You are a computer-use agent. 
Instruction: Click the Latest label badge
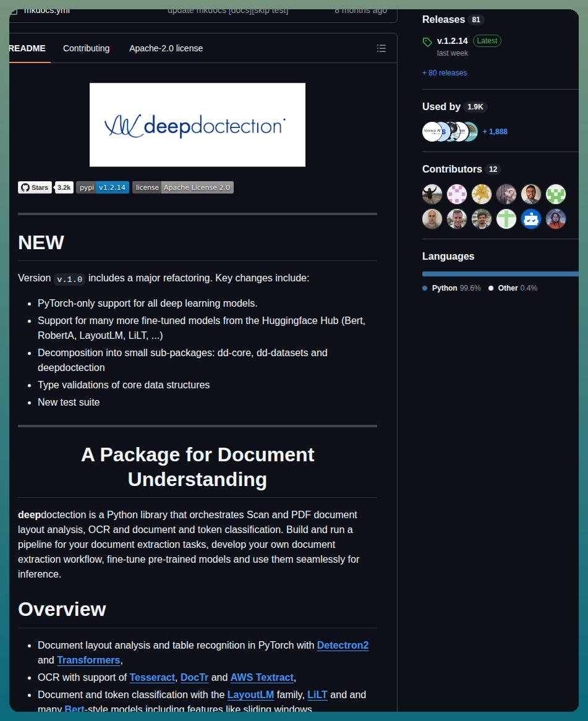pos(487,40)
